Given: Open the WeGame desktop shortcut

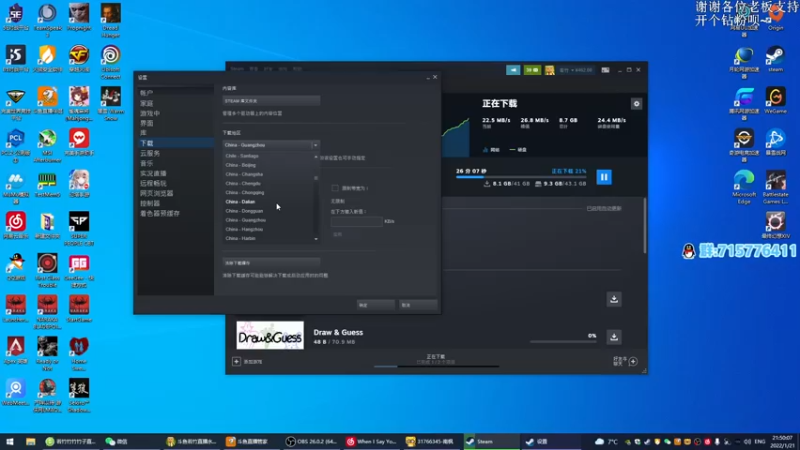Looking at the screenshot, I should tap(775, 100).
